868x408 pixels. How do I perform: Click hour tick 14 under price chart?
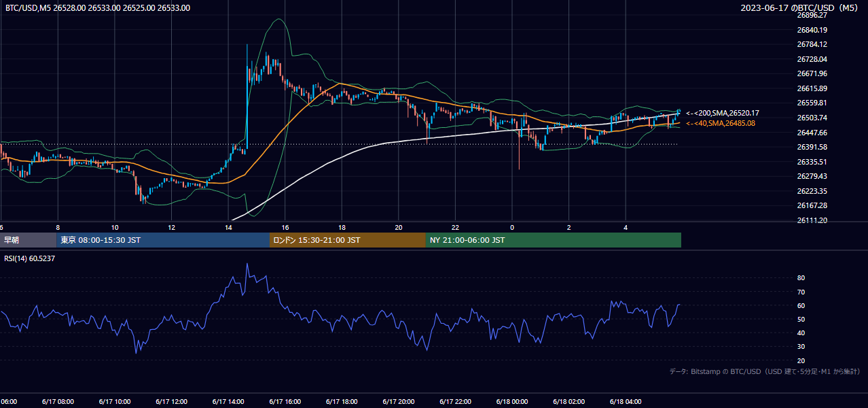point(228,227)
